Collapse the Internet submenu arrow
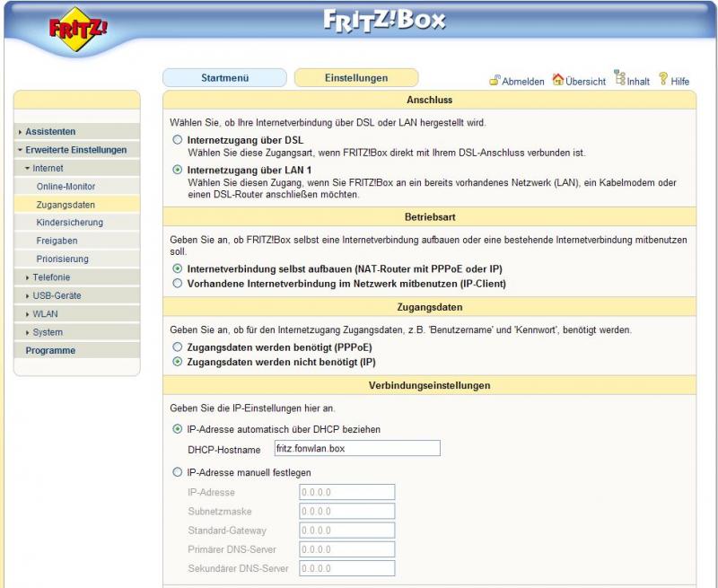The image size is (718, 588). [x=28, y=168]
